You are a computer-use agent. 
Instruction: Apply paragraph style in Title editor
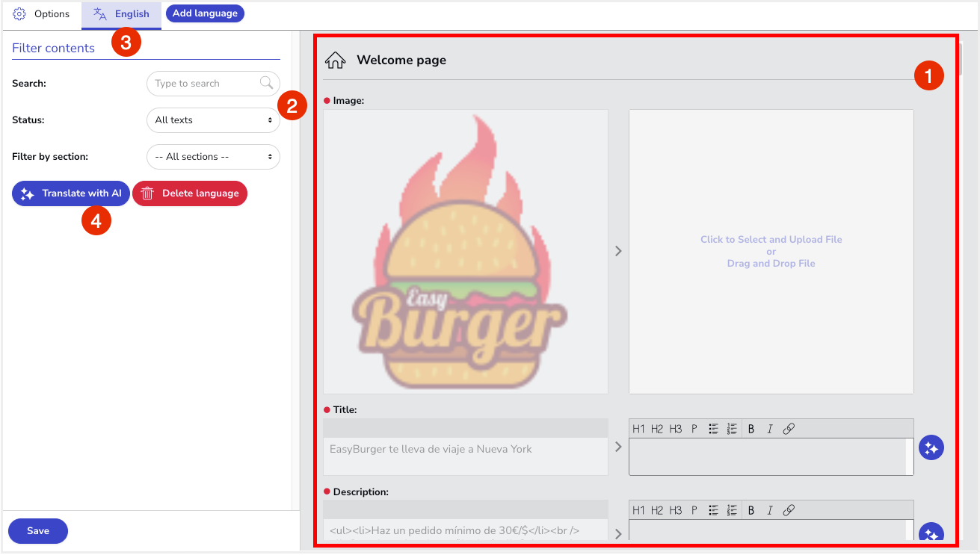coord(694,429)
